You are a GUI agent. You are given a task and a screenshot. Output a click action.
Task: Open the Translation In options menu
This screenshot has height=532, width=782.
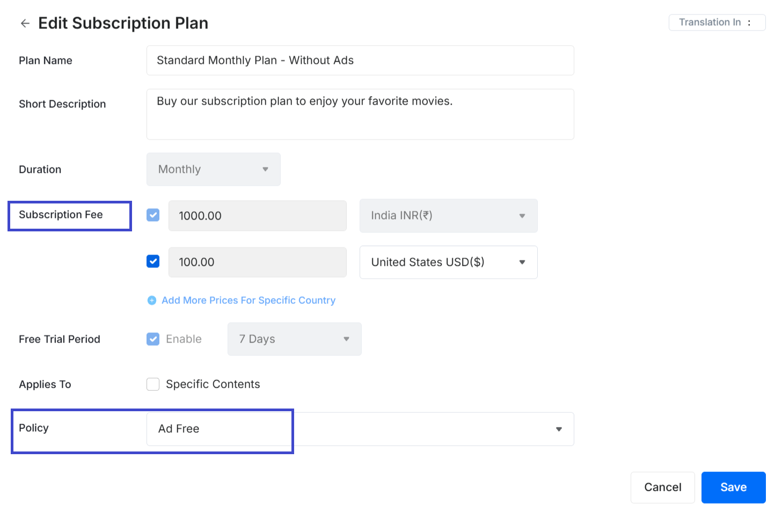749,23
